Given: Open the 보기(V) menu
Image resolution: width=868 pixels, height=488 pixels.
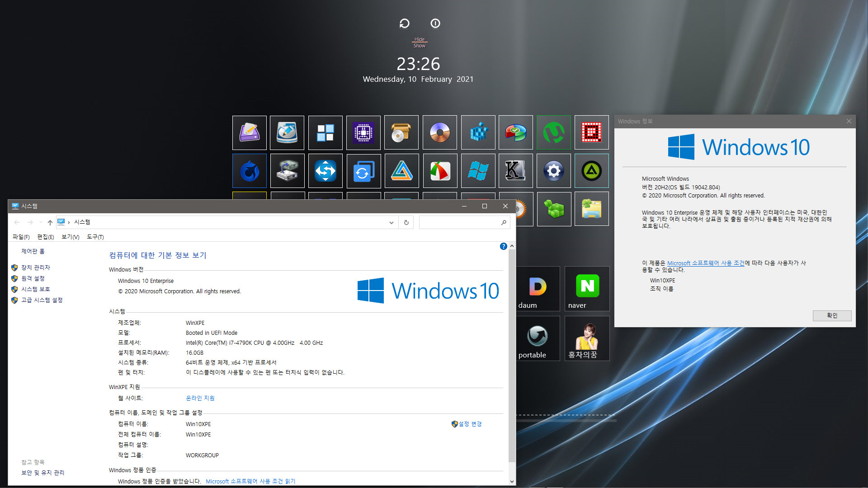Looking at the screenshot, I should (x=71, y=237).
